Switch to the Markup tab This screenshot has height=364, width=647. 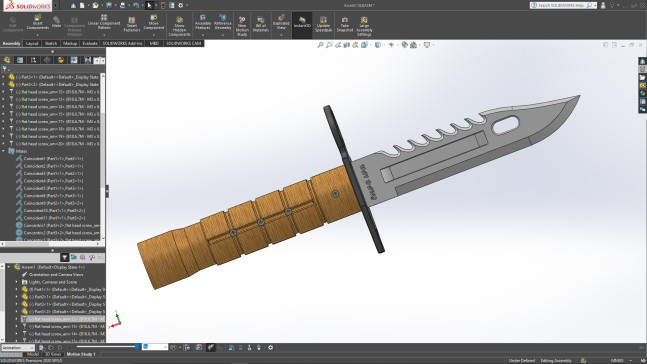(x=70, y=43)
